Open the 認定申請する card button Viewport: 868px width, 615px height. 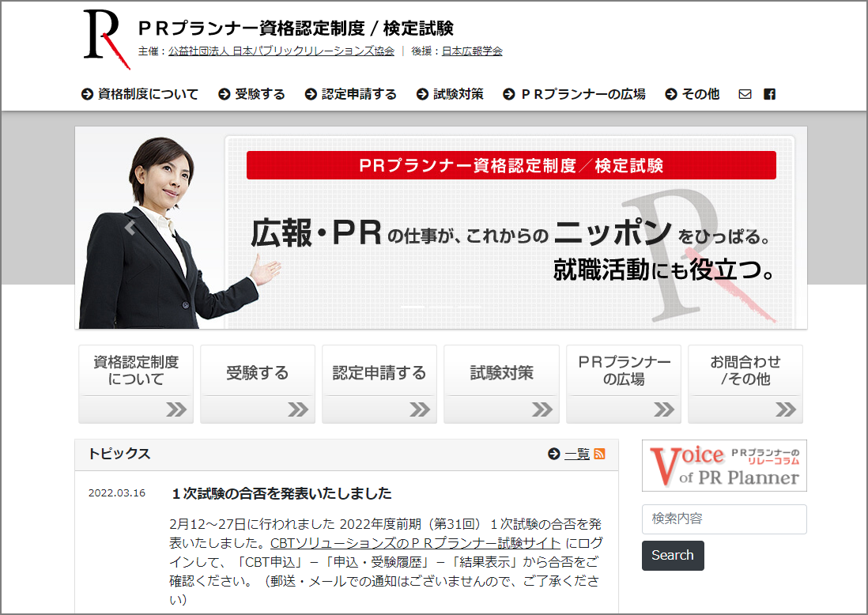click(x=379, y=384)
